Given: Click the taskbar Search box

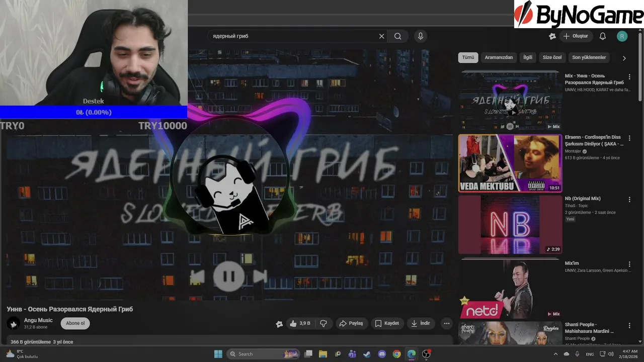Looking at the screenshot, I should point(263,354).
